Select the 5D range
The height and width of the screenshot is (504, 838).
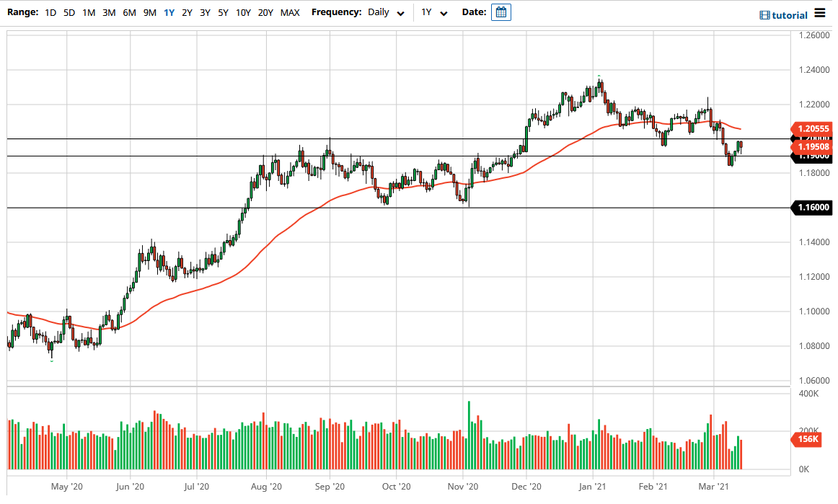69,12
